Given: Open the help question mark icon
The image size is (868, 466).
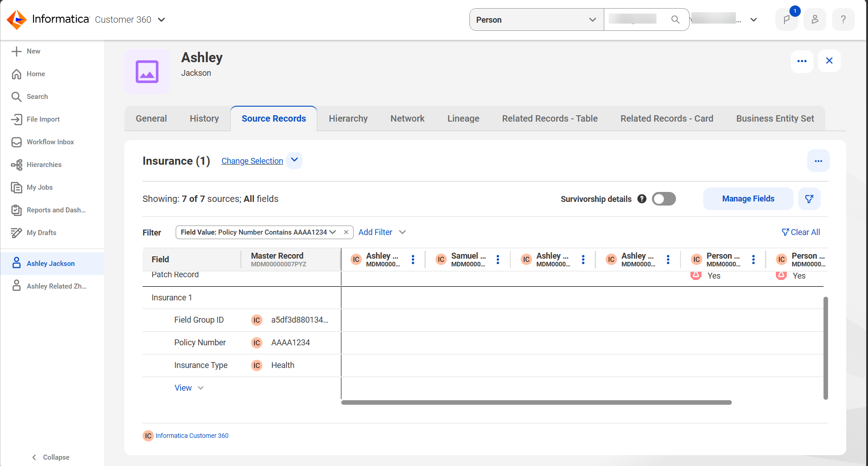Looking at the screenshot, I should click(843, 20).
